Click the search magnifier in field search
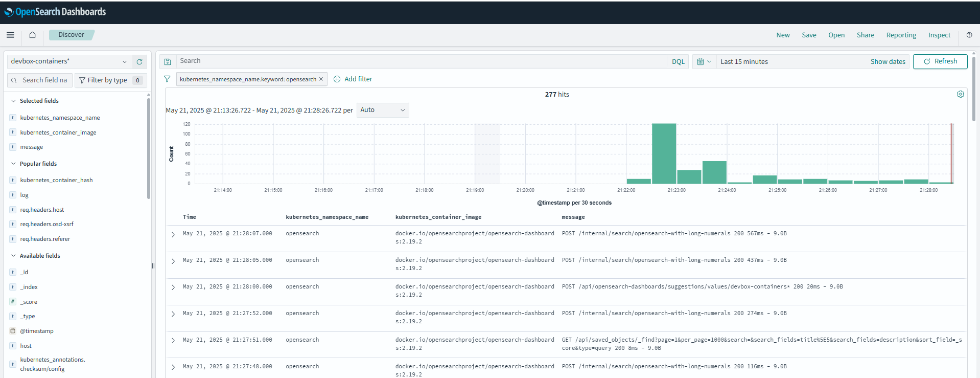The width and height of the screenshot is (980, 378). point(14,80)
